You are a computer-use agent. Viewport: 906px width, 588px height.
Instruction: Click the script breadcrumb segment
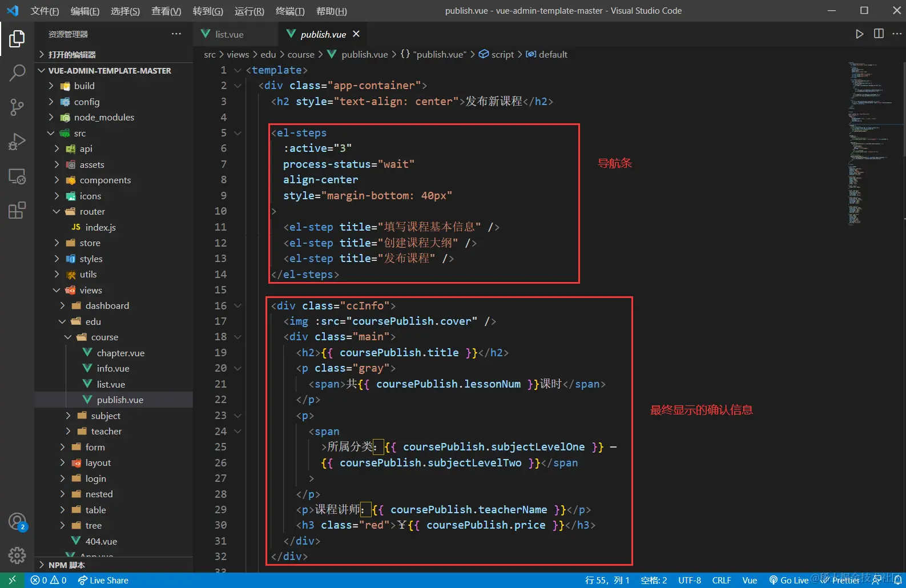click(496, 54)
